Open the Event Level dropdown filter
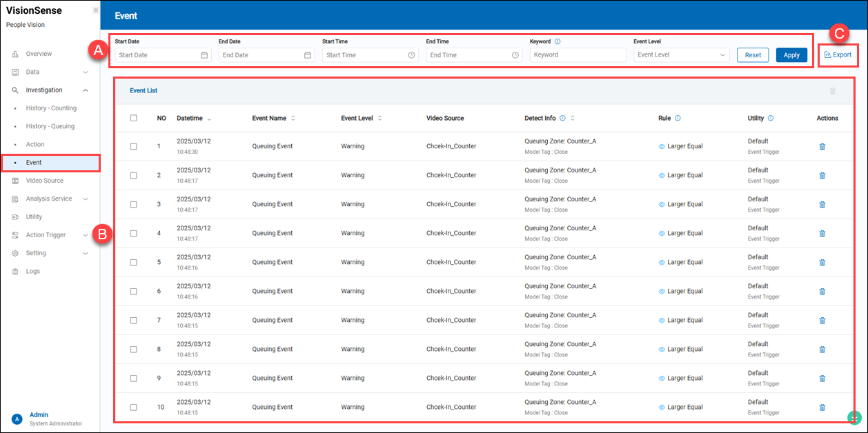This screenshot has height=433, width=868. pyautogui.click(x=681, y=55)
